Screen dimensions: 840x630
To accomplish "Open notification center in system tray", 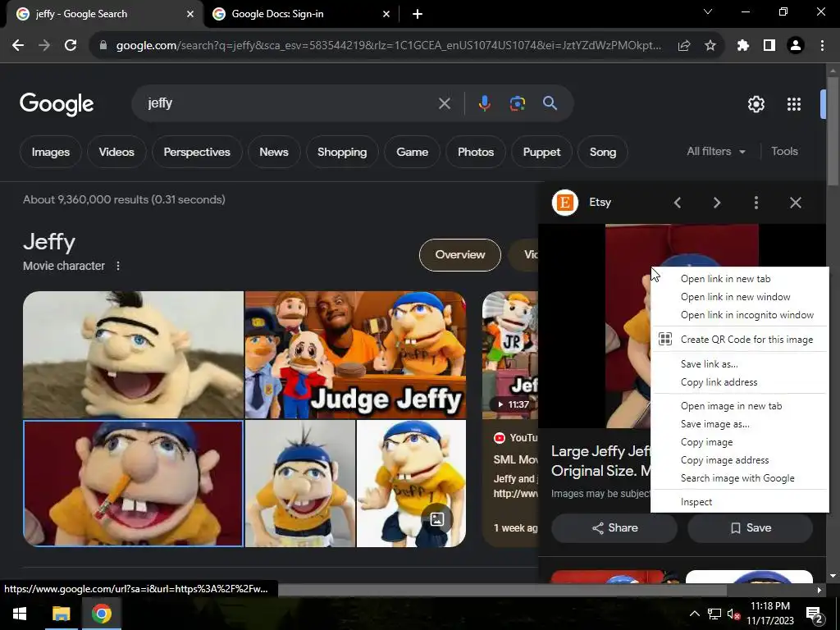I will click(814, 614).
